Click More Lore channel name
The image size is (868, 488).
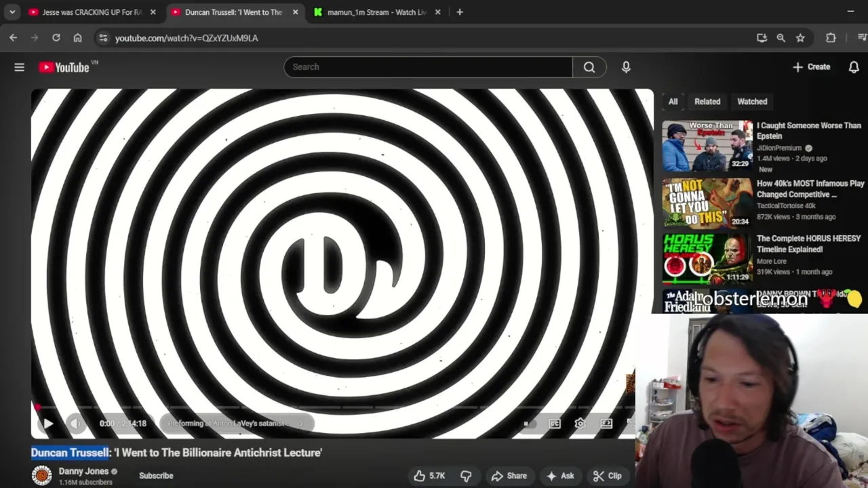[x=772, y=261]
